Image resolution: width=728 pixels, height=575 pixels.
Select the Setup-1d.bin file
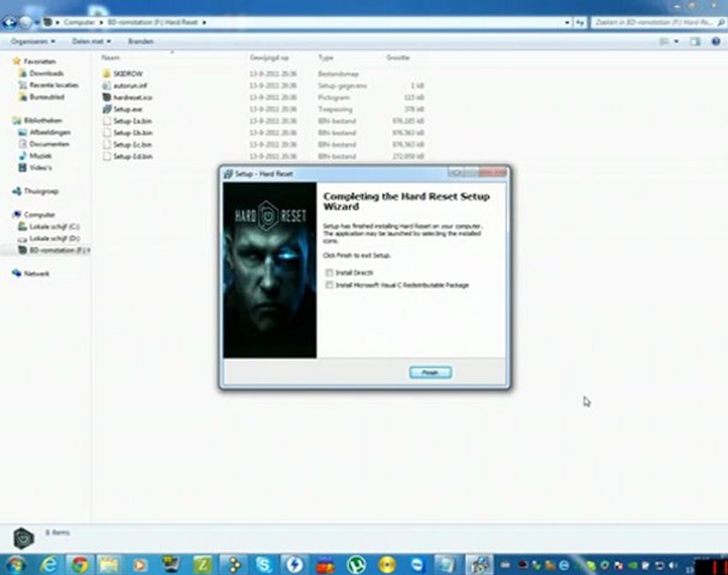click(133, 157)
